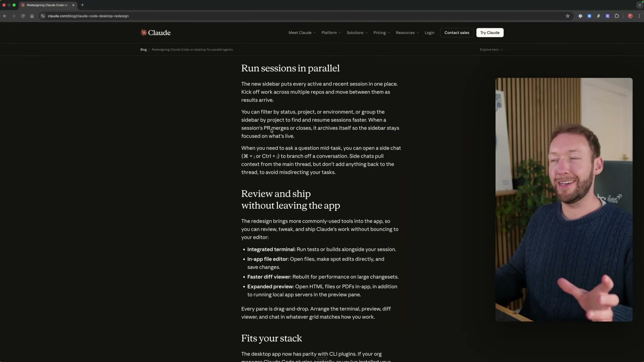The image size is (644, 362).
Task: Click the Claude logo in header
Action: 155,33
